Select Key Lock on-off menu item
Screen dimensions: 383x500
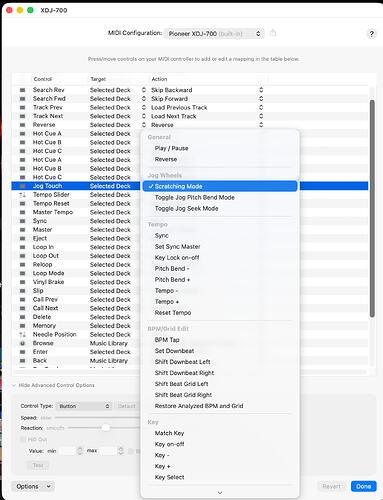coord(220,258)
